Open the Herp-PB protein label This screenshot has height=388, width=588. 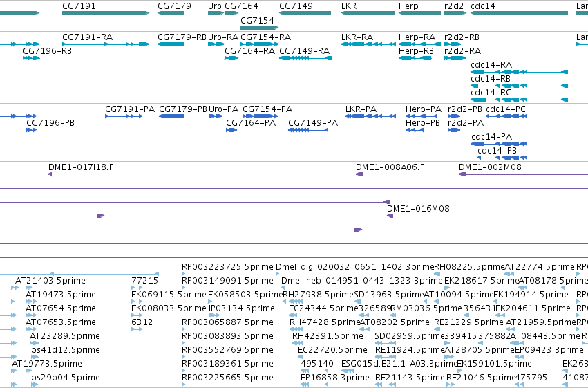point(423,123)
